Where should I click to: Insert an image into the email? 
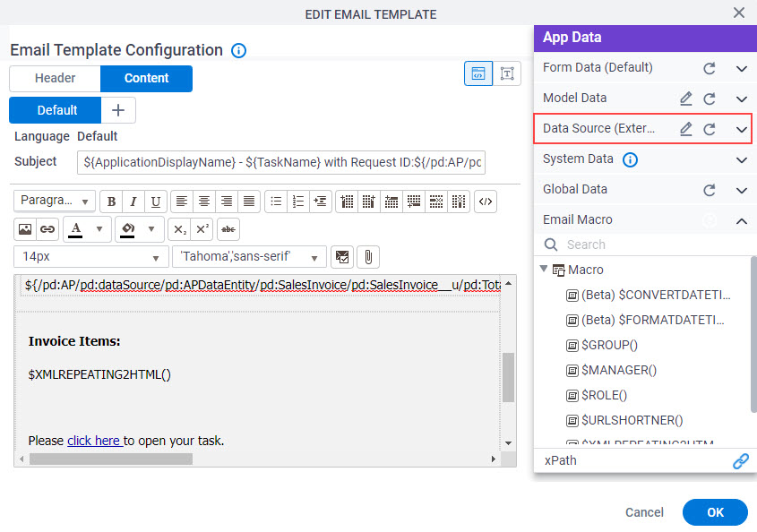[x=25, y=229]
